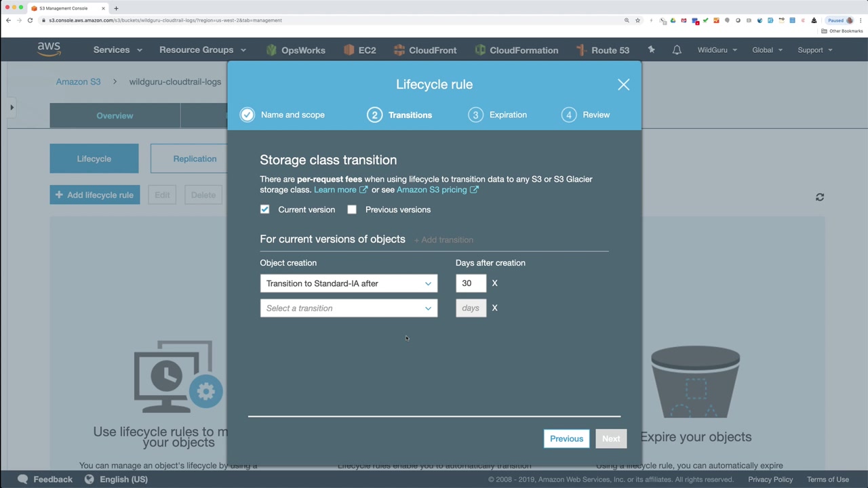Close the Lifecycle rule dialog
Viewport: 868px width, 488px height.
(x=623, y=85)
